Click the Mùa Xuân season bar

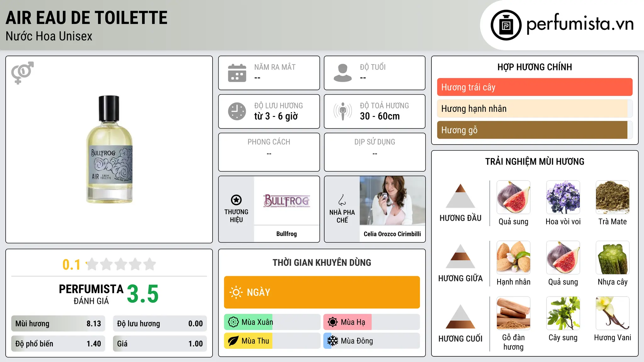click(x=272, y=322)
